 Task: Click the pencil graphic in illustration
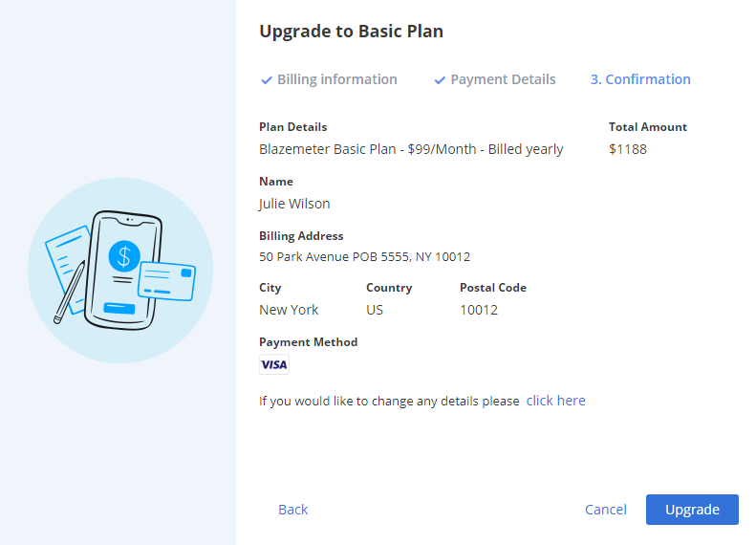click(70, 293)
